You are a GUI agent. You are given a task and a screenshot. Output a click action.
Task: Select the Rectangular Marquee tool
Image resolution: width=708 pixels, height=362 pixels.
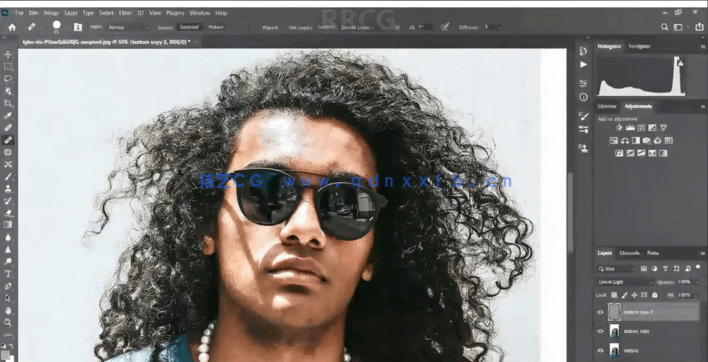click(8, 67)
